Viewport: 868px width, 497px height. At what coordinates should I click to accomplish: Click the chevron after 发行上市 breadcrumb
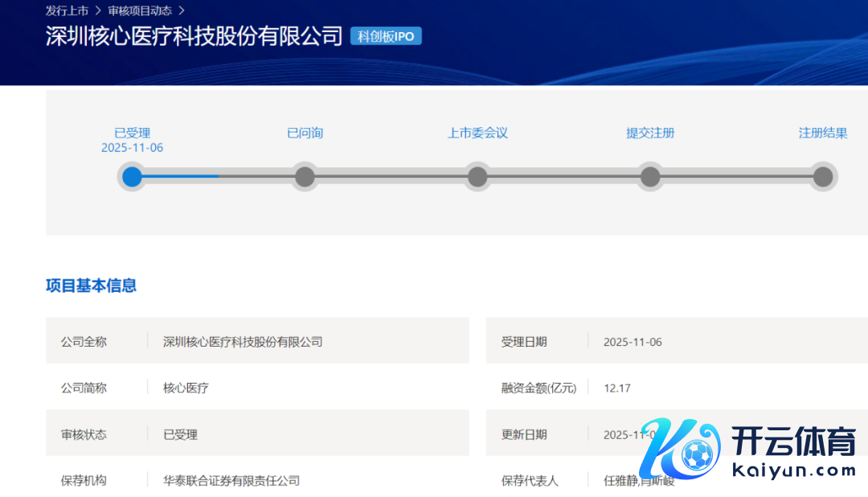point(98,10)
